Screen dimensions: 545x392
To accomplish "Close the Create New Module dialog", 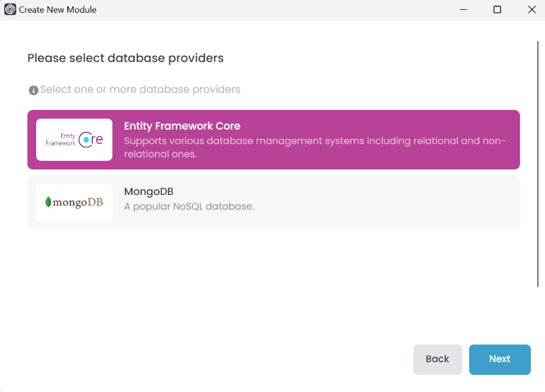I will pyautogui.click(x=531, y=10).
